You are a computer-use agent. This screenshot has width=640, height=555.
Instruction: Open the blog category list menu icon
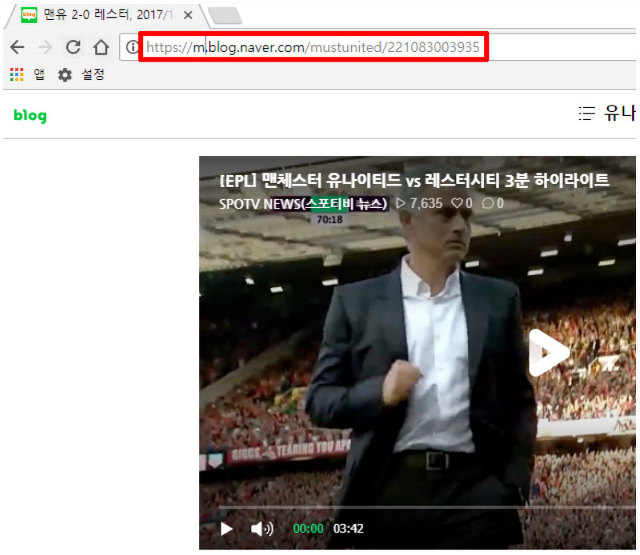click(x=587, y=113)
